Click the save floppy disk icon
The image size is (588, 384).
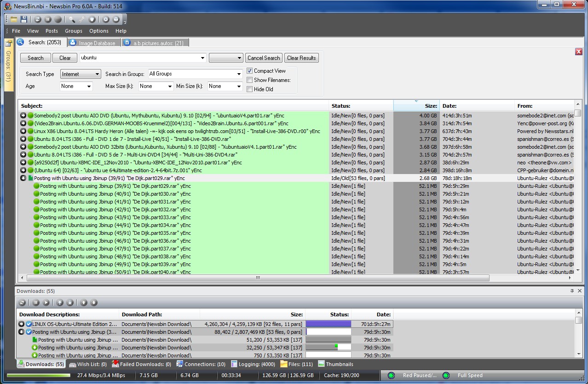(24, 19)
